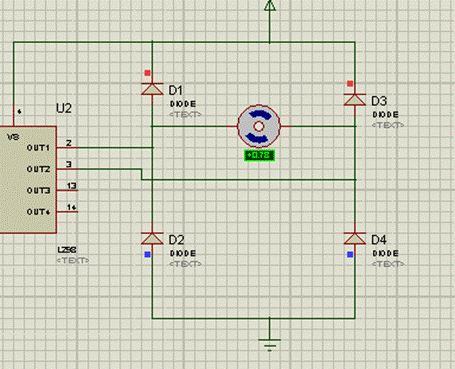Click the OUT4 pin 14 stub
Screen dimensions: 455x369
[67, 212]
